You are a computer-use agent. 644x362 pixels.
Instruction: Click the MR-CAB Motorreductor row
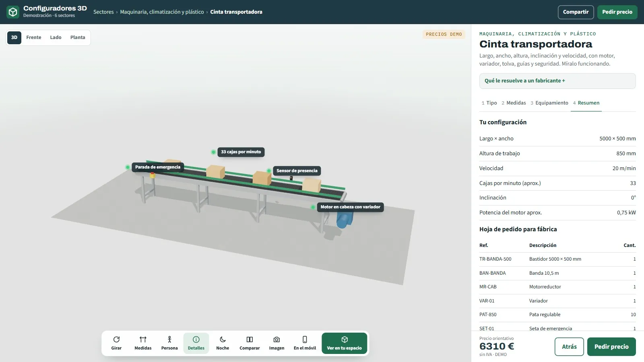tap(557, 287)
